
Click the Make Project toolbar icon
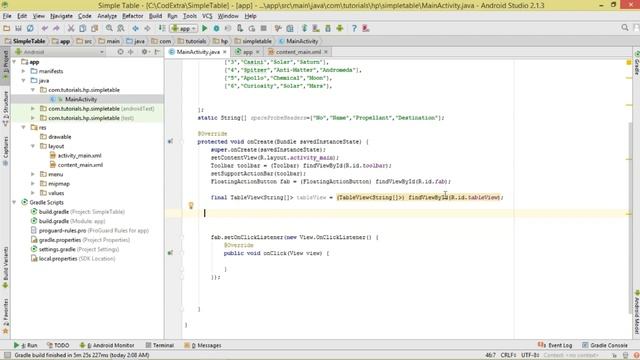(162, 28)
